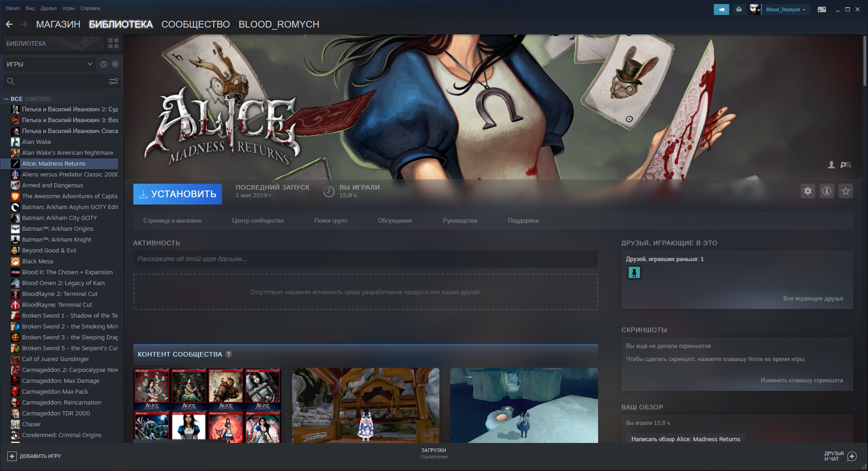This screenshot has width=868, height=471.
Task: Show game info icon
Action: point(827,191)
